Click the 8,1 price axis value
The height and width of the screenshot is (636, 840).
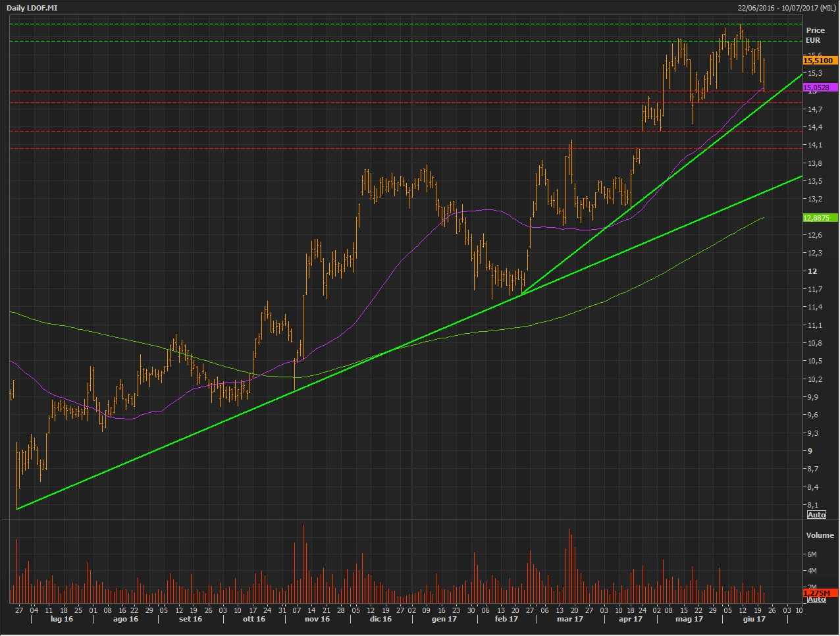[x=813, y=505]
